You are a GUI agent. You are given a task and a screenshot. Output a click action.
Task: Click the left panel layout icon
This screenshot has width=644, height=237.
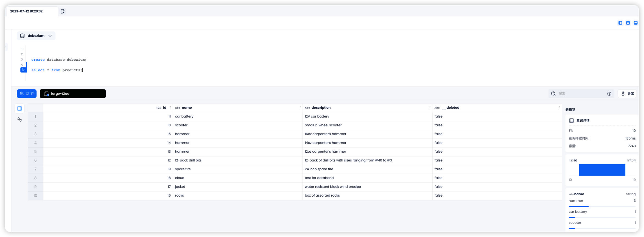tap(620, 23)
